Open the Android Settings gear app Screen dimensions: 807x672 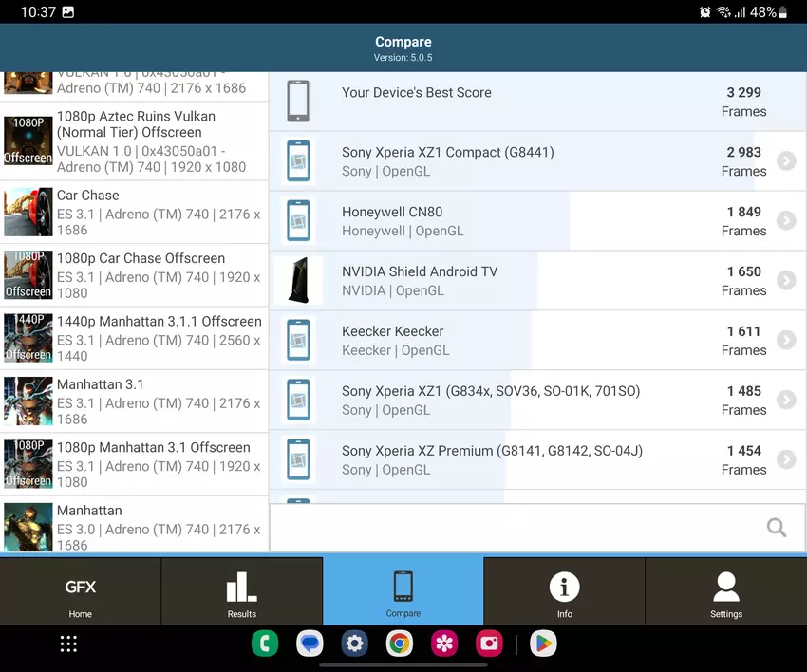355,644
